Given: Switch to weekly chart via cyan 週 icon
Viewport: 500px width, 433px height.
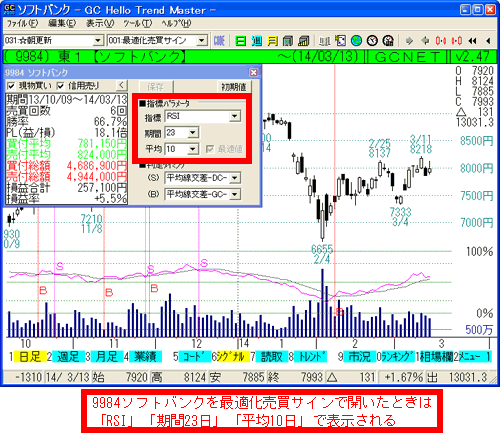Looking at the screenshot, I should 256,41.
